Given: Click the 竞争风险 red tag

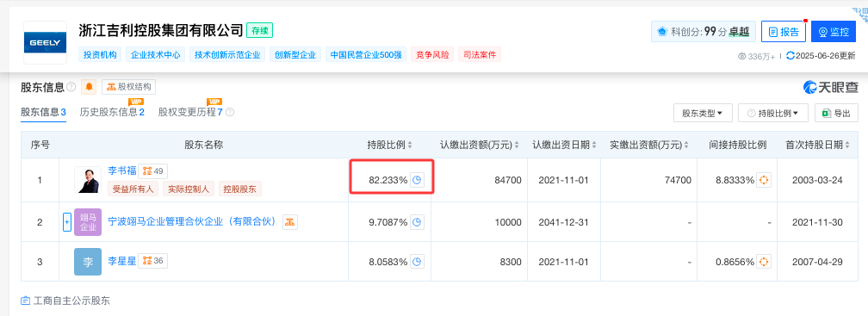Looking at the screenshot, I should [x=433, y=55].
